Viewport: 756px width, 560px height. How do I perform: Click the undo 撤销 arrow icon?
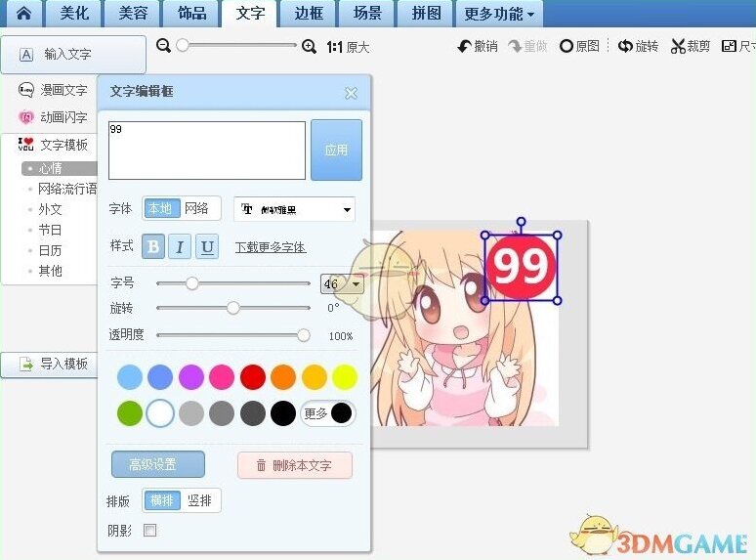point(465,46)
